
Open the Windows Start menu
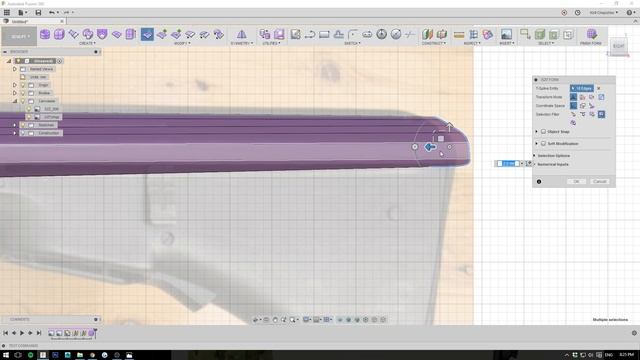[x=6, y=355]
